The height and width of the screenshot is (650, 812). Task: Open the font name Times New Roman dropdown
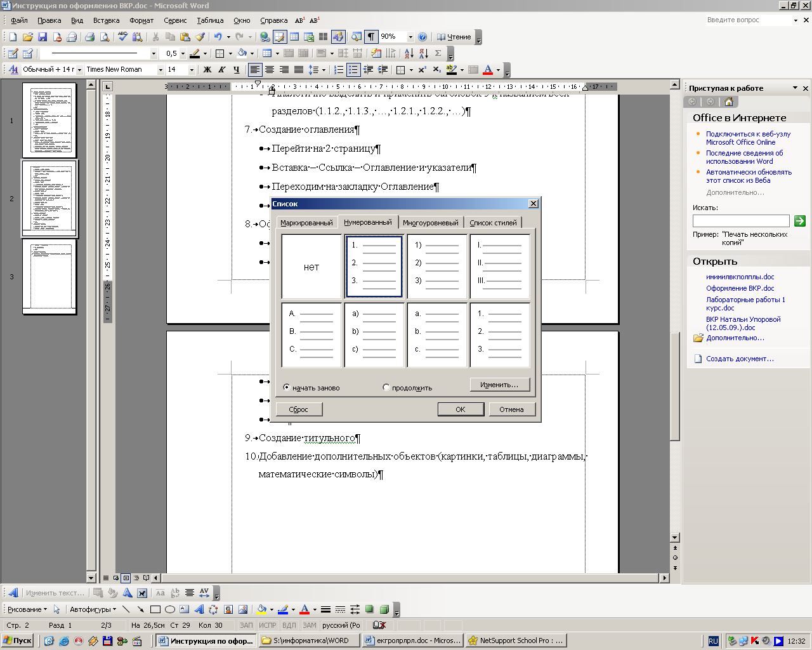(x=160, y=70)
